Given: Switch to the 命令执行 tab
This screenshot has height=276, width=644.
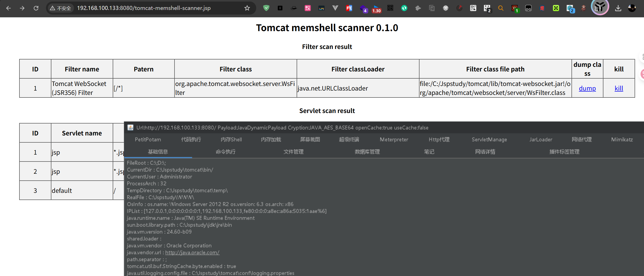Looking at the screenshot, I should (x=225, y=152).
